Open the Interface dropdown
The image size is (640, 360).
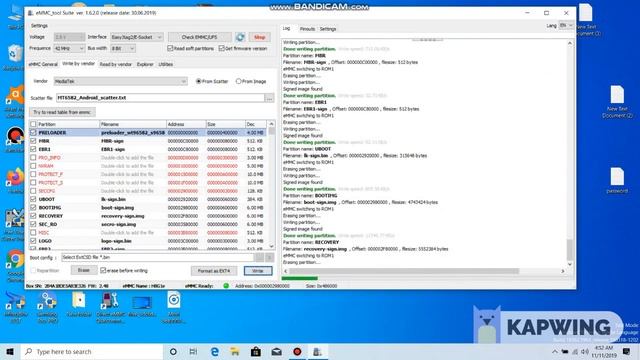pos(137,37)
